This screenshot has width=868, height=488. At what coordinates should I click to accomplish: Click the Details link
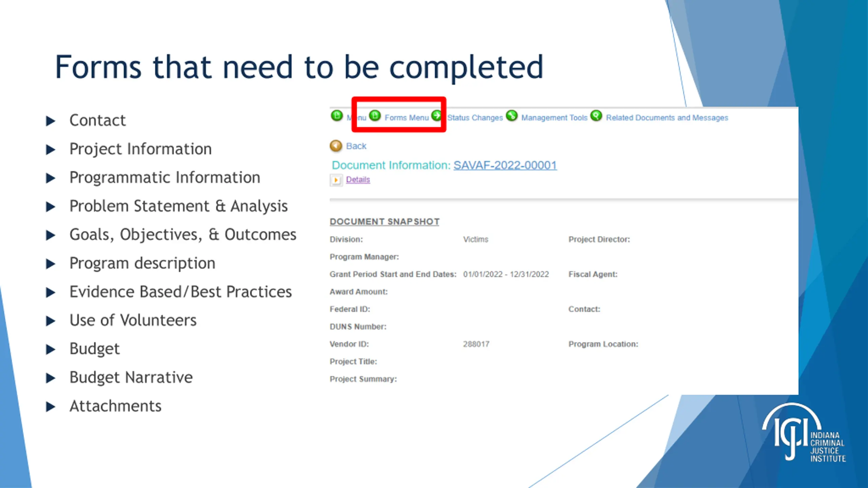(x=358, y=180)
